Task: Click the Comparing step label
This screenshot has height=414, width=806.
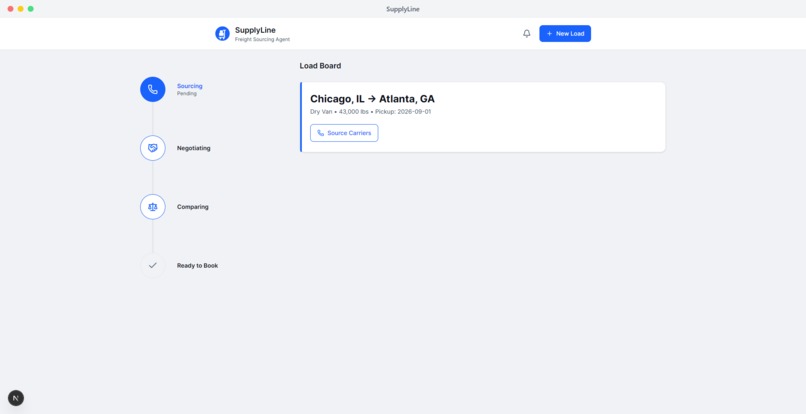Action: click(x=193, y=207)
